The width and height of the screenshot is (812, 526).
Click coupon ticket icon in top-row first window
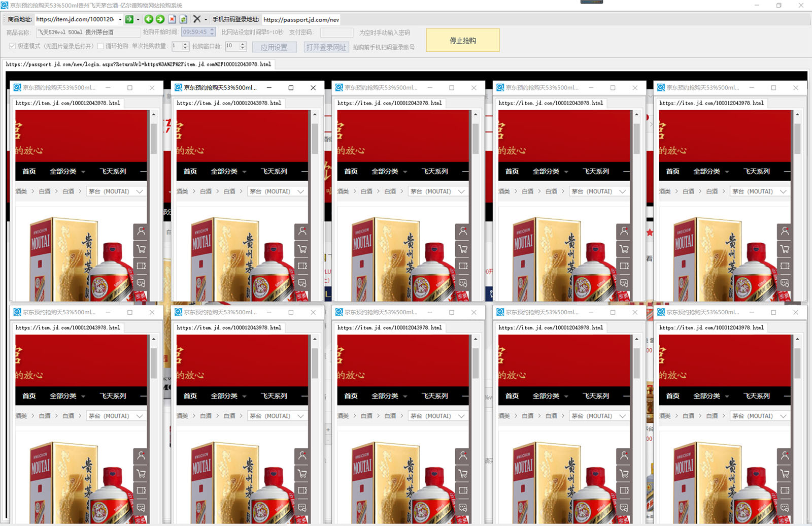point(141,266)
